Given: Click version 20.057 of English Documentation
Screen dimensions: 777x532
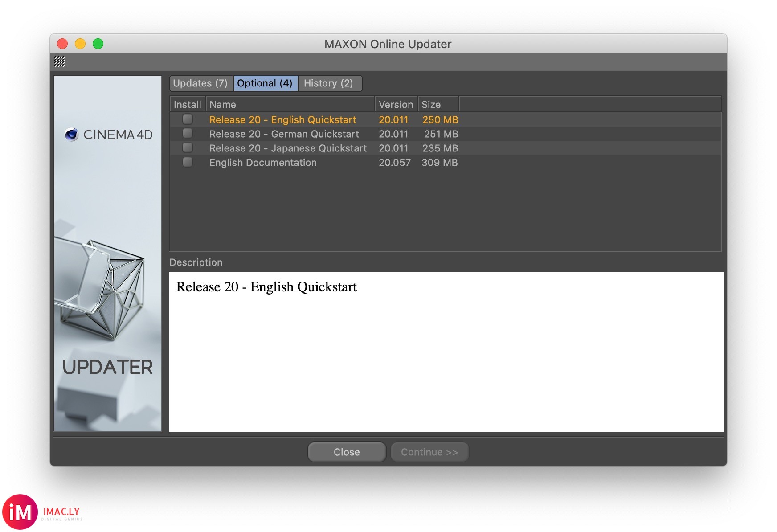Looking at the screenshot, I should coord(395,163).
